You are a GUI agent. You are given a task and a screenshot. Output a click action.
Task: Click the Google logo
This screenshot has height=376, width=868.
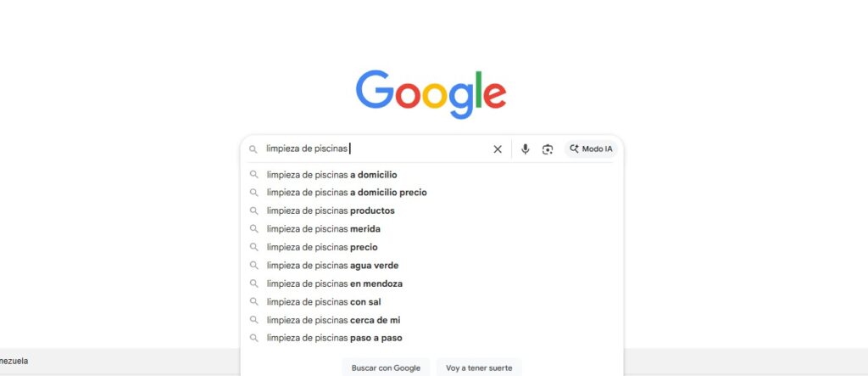431,93
